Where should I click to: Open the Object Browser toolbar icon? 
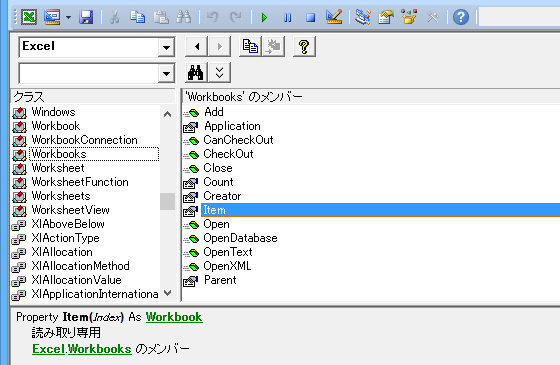click(409, 17)
